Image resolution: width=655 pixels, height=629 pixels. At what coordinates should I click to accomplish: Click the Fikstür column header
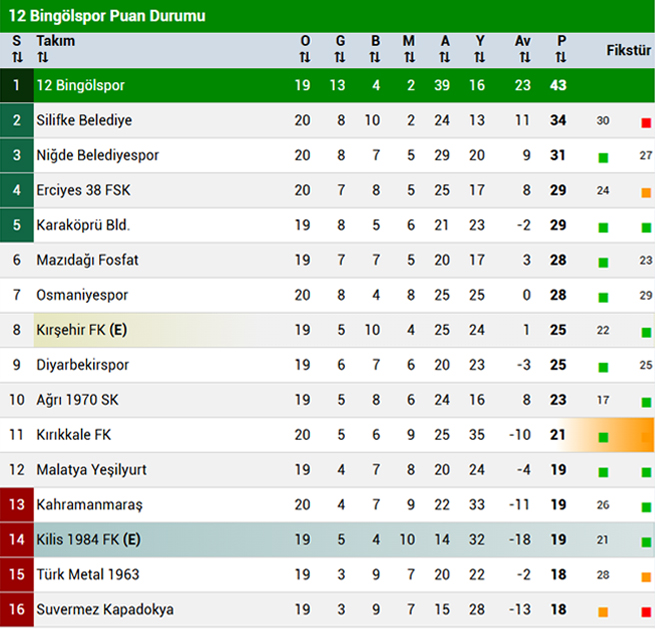tap(628, 50)
